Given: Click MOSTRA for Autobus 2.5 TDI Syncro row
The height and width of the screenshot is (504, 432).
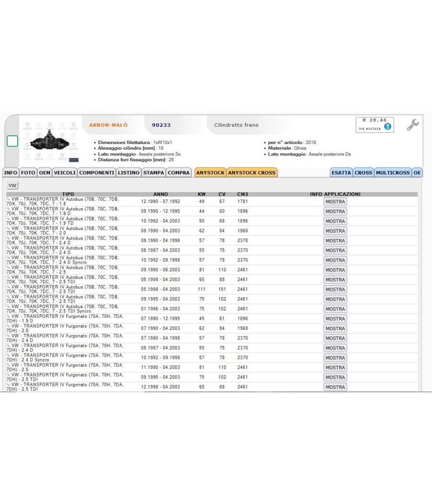Looking at the screenshot, I should pos(335,309).
